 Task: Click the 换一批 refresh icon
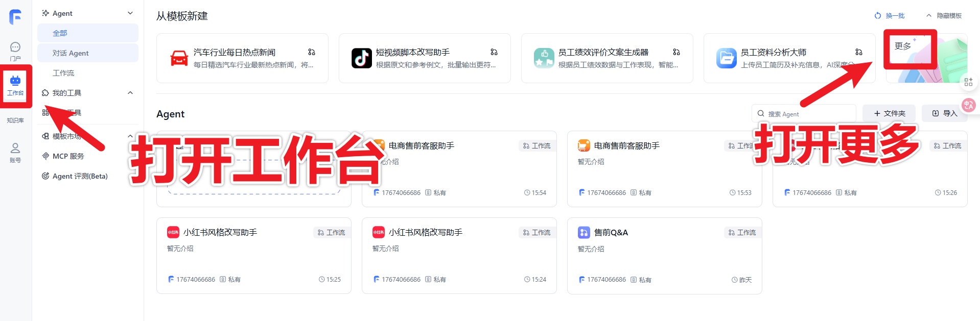(x=878, y=16)
